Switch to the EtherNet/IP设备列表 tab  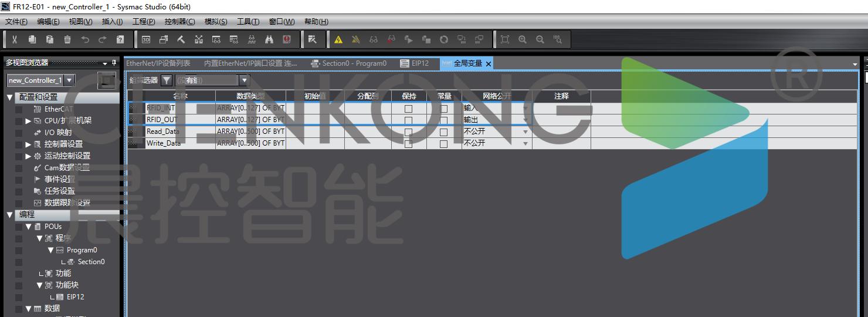click(158, 63)
